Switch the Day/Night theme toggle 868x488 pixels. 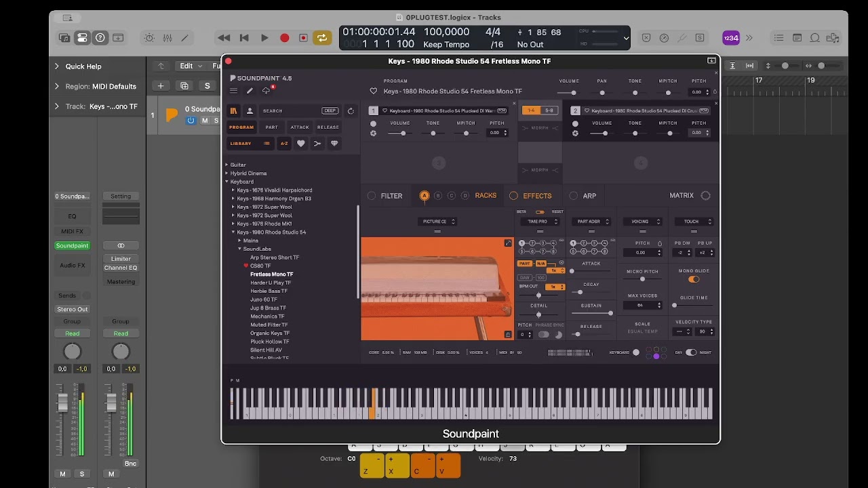691,352
